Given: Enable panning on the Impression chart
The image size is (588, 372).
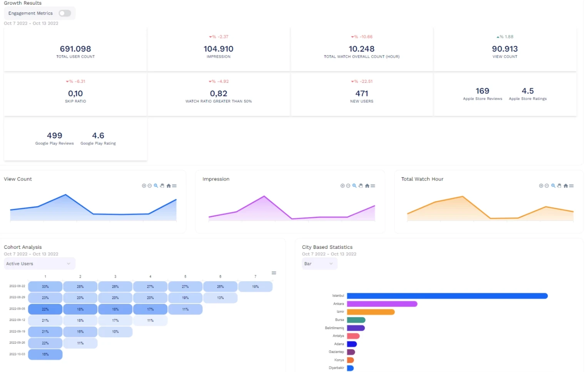Looking at the screenshot, I should [x=361, y=186].
